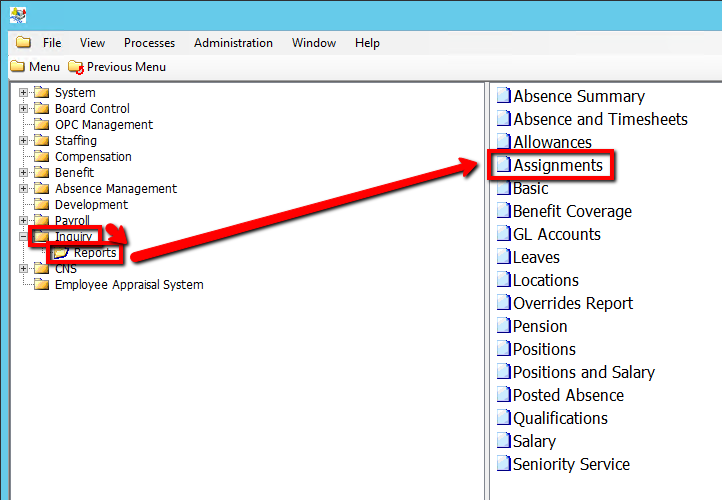Click the Assignments report document icon
Image resolution: width=722 pixels, height=500 pixels.
coord(504,165)
